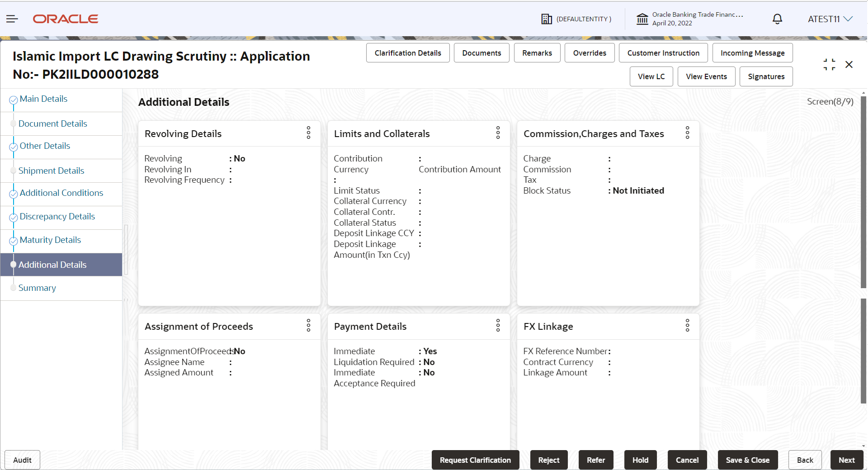Open FX Linkage tile three-dot menu
Viewport: 868px width, 470px height.
click(687, 326)
